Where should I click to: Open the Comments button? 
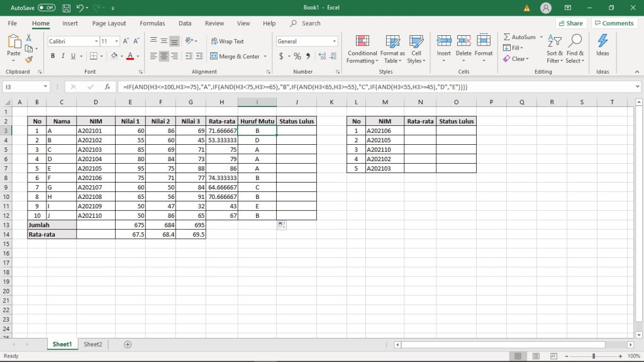pos(614,23)
